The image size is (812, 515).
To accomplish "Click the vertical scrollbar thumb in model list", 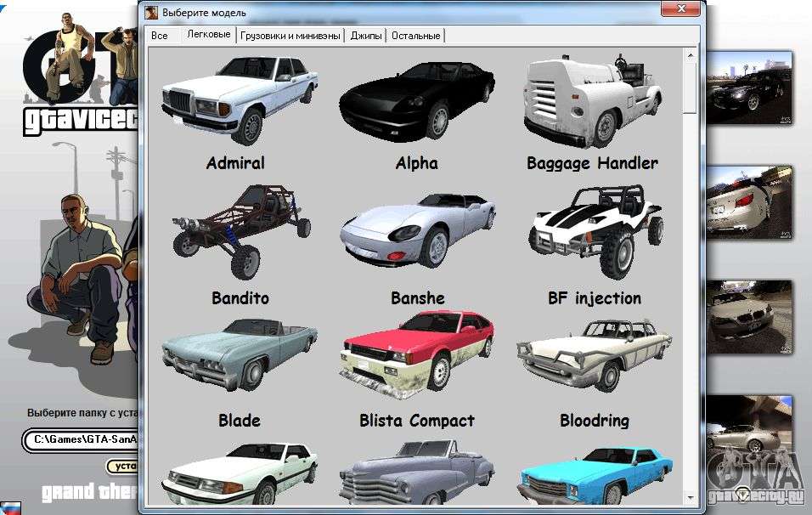I will (x=691, y=87).
